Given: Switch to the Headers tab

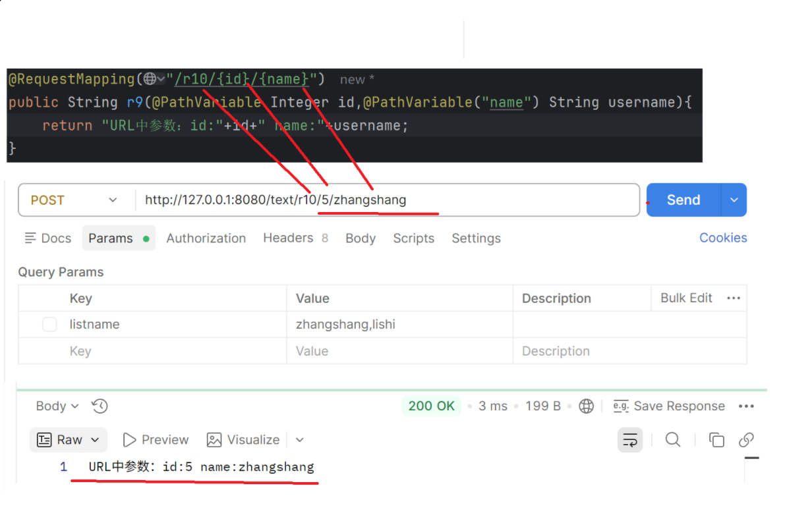Looking at the screenshot, I should click(x=295, y=238).
